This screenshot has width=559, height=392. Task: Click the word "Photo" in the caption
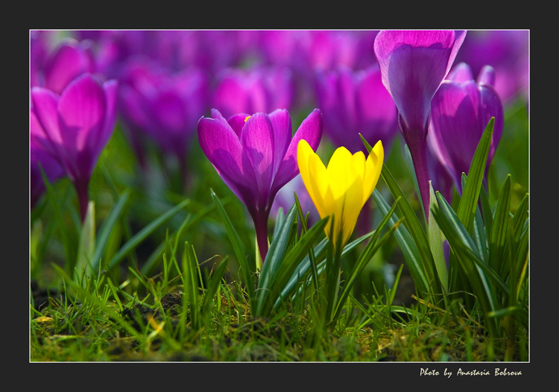tap(429, 373)
